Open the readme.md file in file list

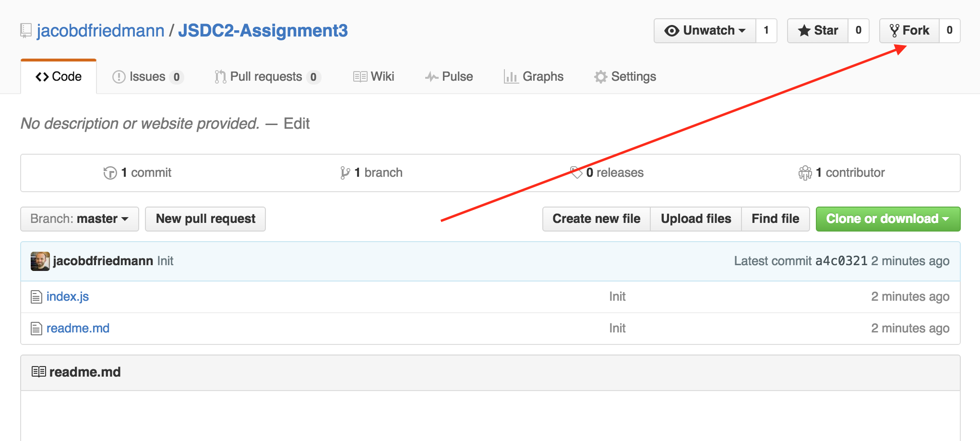click(78, 329)
